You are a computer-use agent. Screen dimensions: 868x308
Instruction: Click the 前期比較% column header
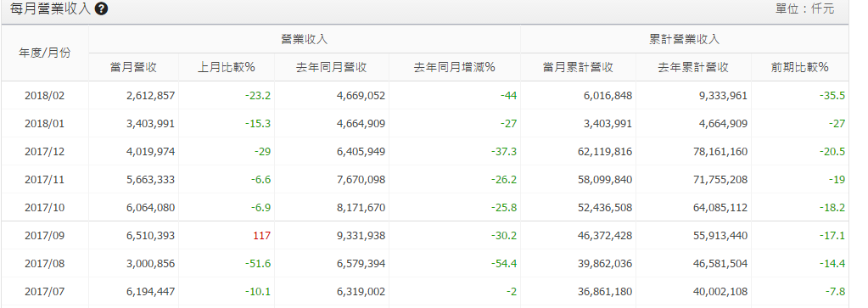[x=800, y=68]
